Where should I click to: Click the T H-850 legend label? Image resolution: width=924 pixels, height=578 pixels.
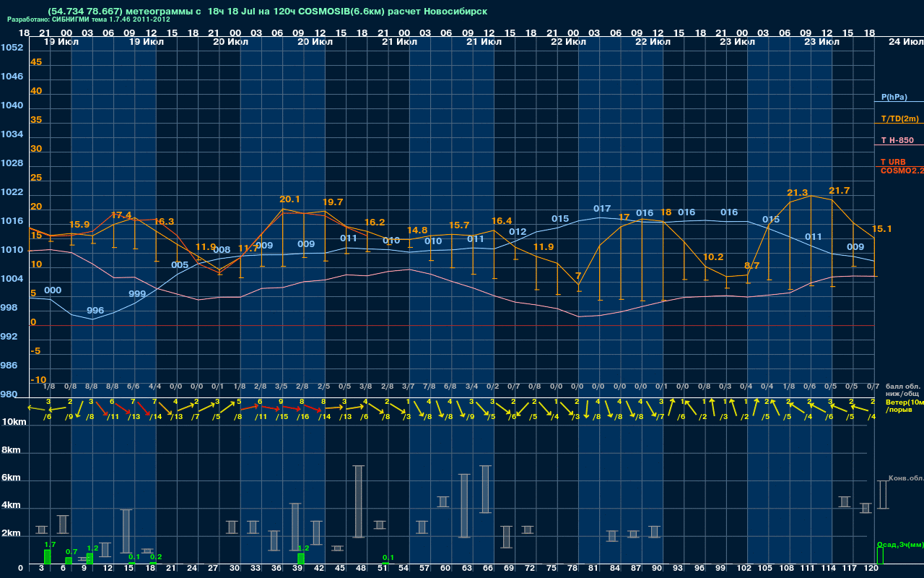[x=897, y=140]
